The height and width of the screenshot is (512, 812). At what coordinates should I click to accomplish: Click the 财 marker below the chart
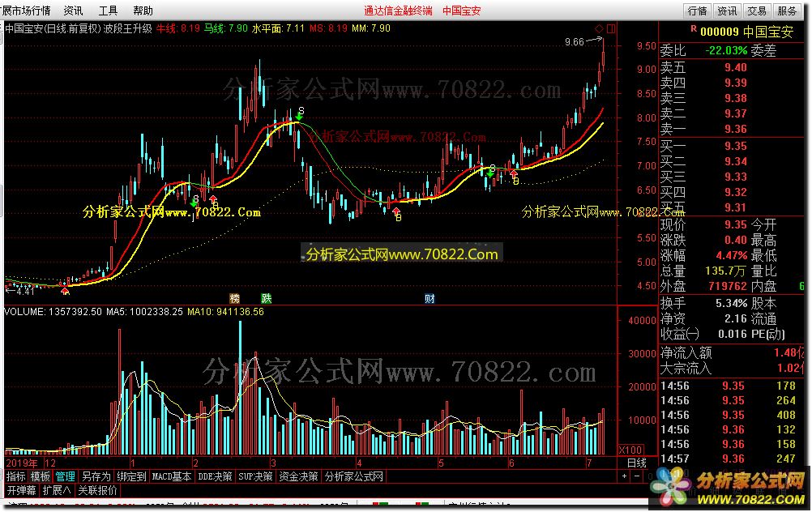(x=430, y=298)
